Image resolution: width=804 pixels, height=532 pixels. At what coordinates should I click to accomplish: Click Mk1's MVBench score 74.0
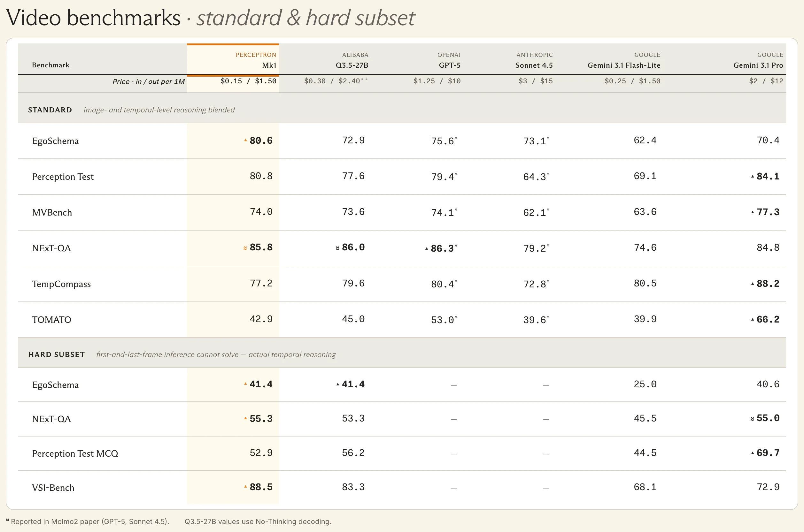(x=261, y=212)
